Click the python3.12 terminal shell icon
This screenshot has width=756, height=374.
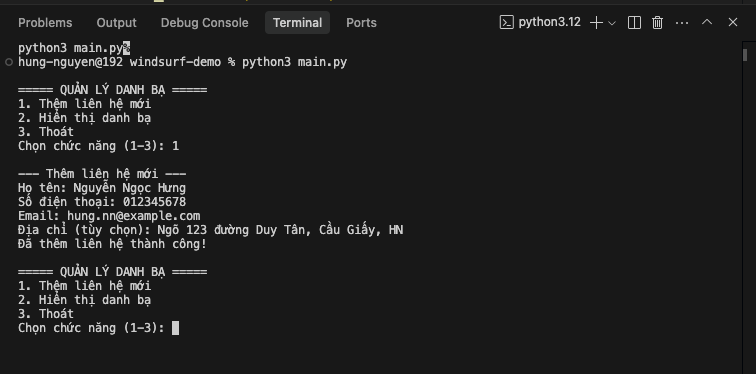coord(506,23)
